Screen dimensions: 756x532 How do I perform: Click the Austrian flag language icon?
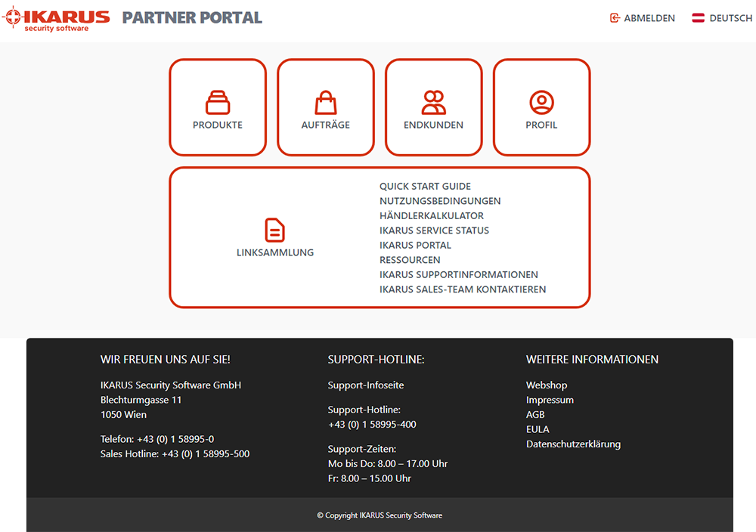(698, 18)
